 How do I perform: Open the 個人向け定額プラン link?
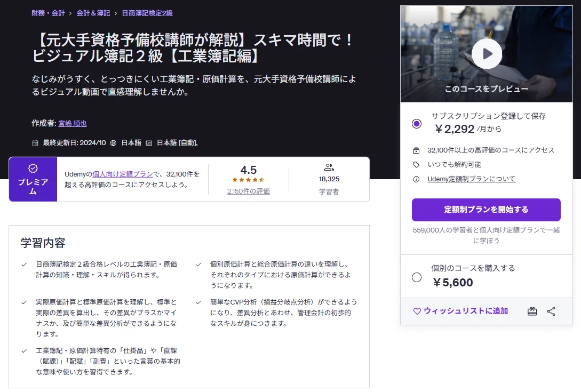(x=123, y=174)
